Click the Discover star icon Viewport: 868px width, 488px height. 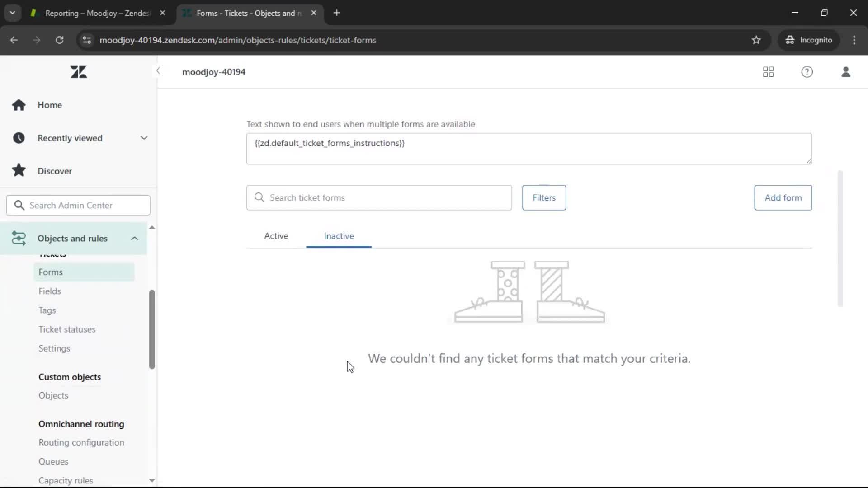(x=19, y=170)
